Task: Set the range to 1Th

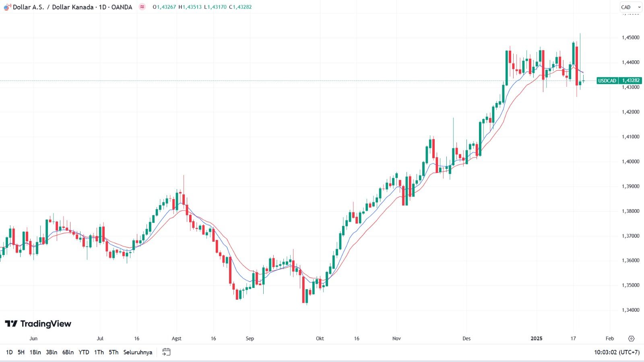Action: click(99, 352)
